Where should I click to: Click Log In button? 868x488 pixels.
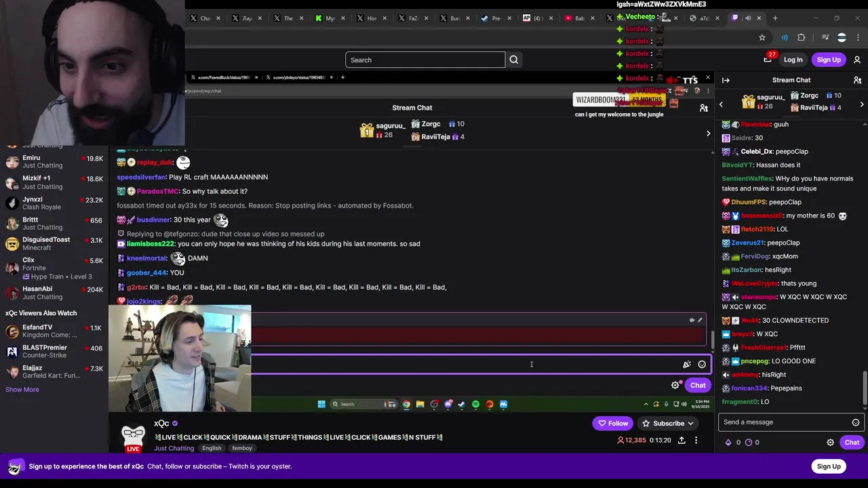coord(793,60)
